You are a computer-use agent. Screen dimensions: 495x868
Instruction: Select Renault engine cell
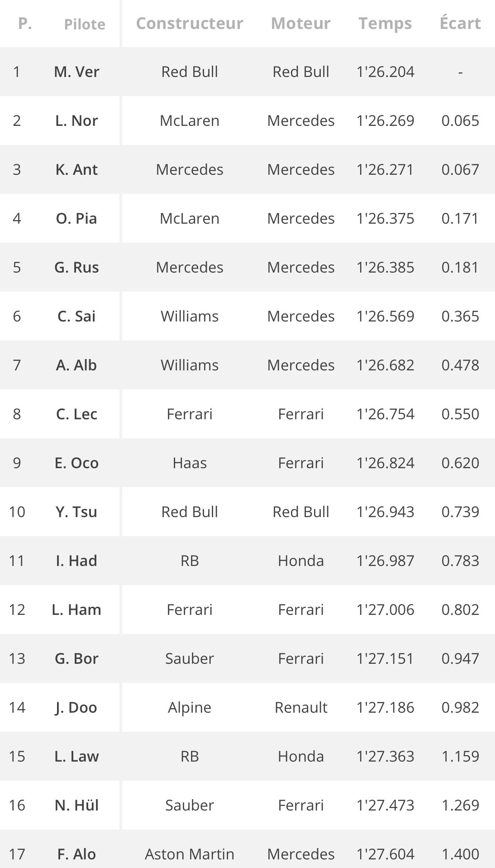(x=301, y=707)
